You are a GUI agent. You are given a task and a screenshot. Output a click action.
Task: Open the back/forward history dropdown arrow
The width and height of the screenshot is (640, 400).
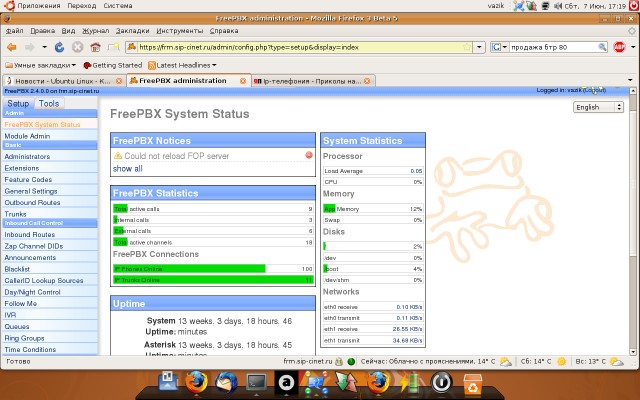[x=44, y=47]
